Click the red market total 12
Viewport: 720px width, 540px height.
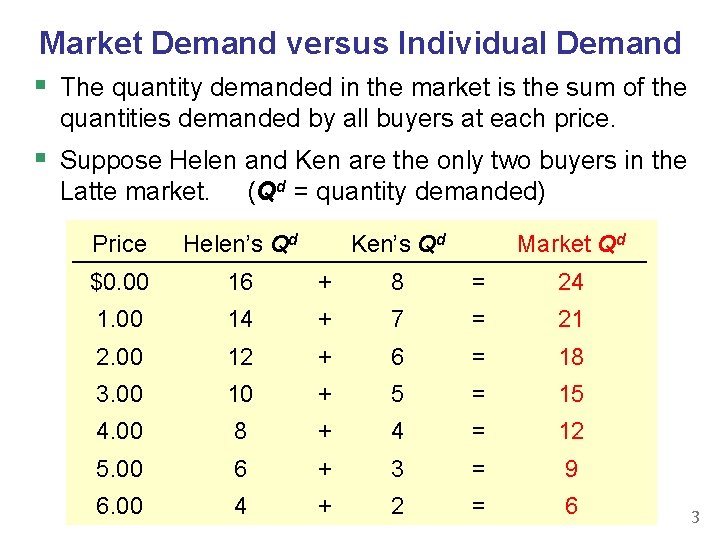coord(570,431)
